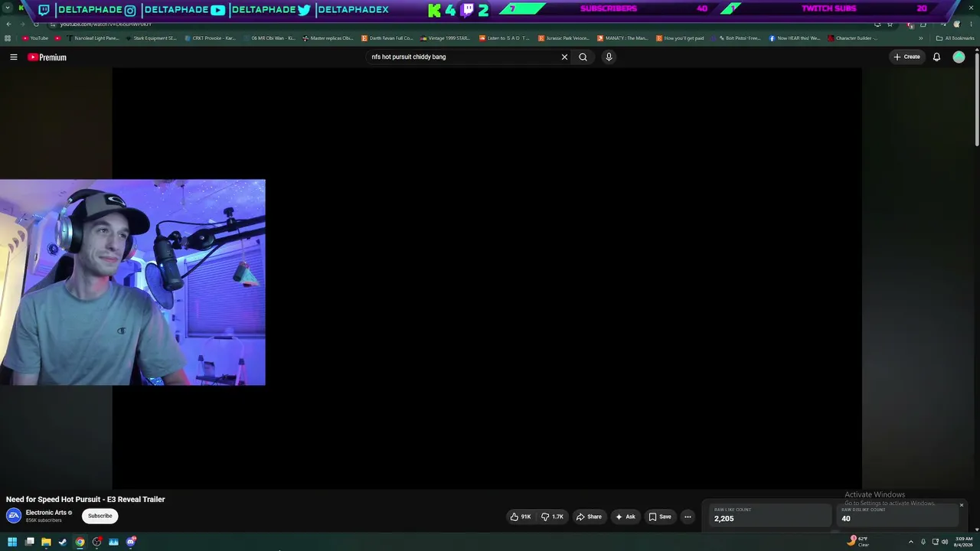980x551 pixels.
Task: Open the Darth Revan Full Co bookmark
Action: coord(387,38)
